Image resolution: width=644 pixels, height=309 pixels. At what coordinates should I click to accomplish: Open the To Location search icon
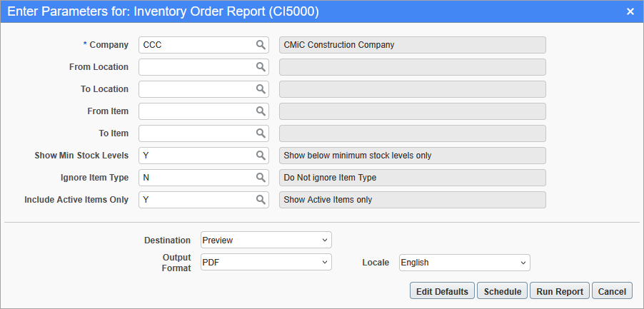[261, 89]
